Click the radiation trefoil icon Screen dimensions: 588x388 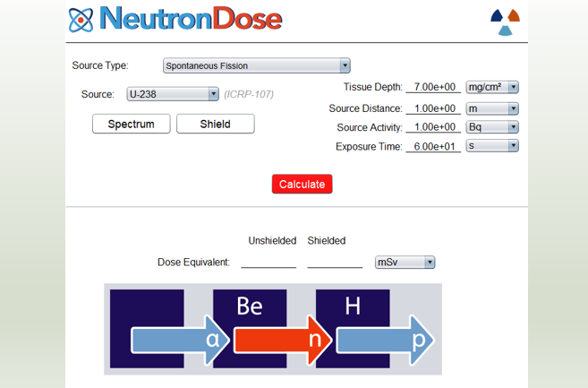click(505, 22)
